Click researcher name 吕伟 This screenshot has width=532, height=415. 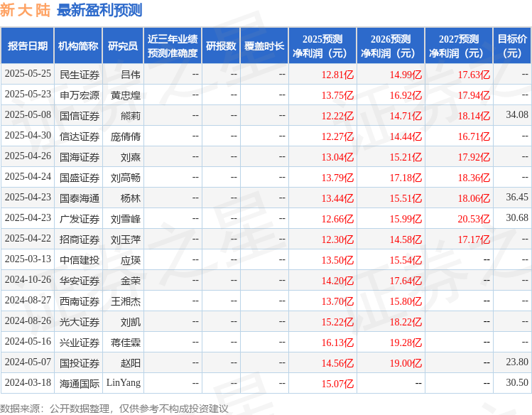131,75
